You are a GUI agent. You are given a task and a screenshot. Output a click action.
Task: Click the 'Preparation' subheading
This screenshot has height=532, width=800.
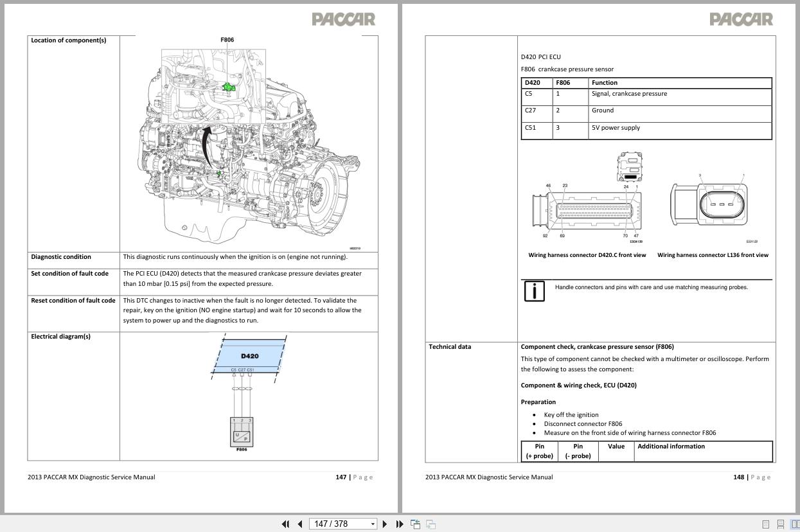[x=538, y=402]
